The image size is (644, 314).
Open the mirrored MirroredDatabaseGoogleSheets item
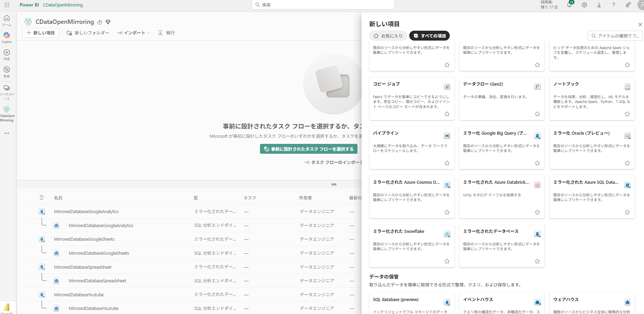[x=84, y=239]
